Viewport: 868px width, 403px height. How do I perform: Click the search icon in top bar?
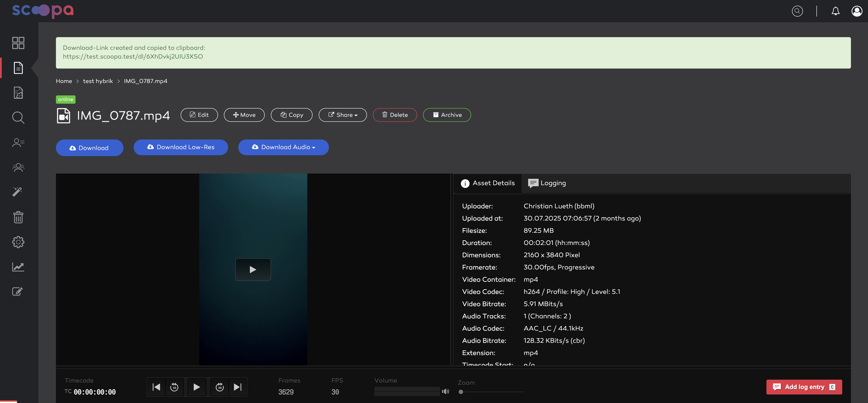pos(797,11)
